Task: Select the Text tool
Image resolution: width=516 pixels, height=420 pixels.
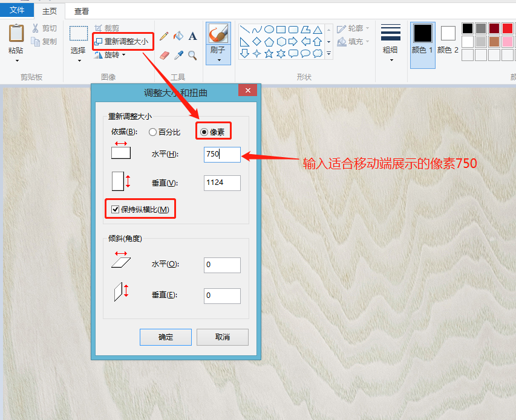Action: point(193,36)
